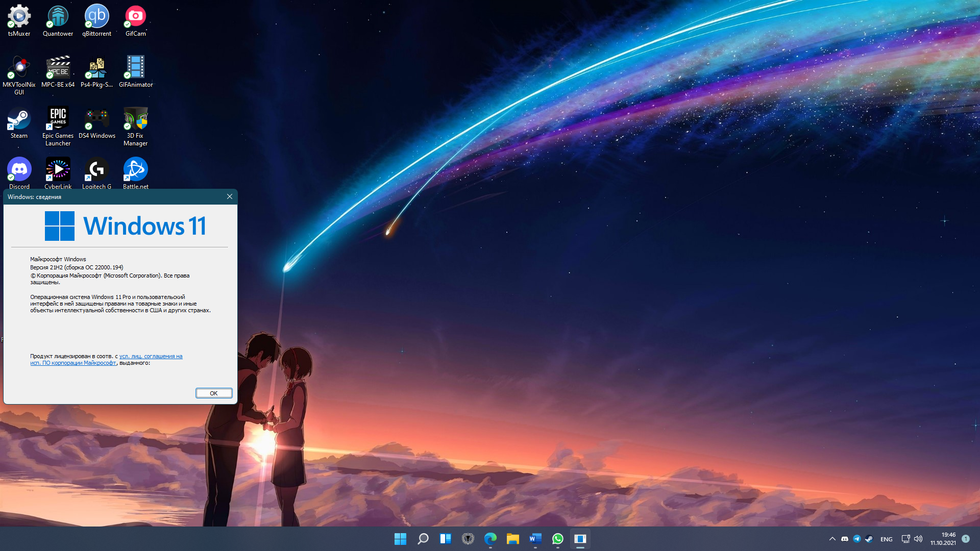Image resolution: width=980 pixels, height=551 pixels.
Task: Select the MKVToolNix GUI desktop icon
Action: coord(19,75)
